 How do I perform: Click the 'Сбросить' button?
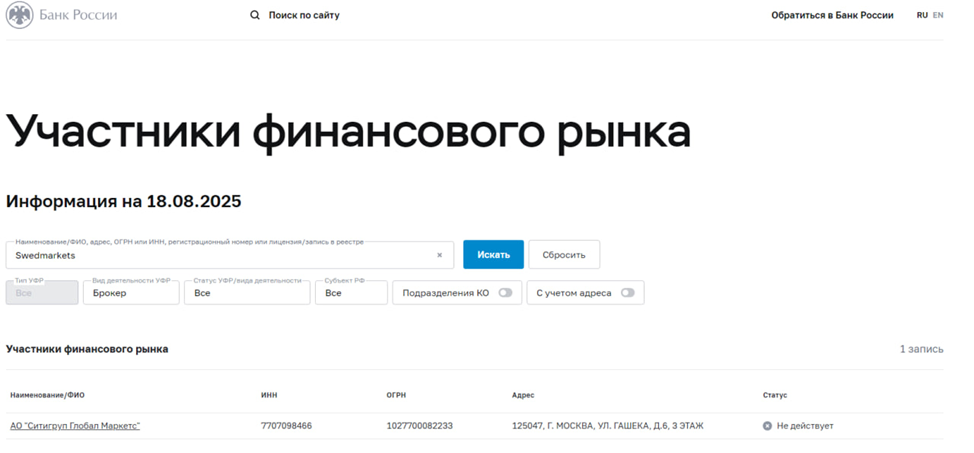[564, 255]
